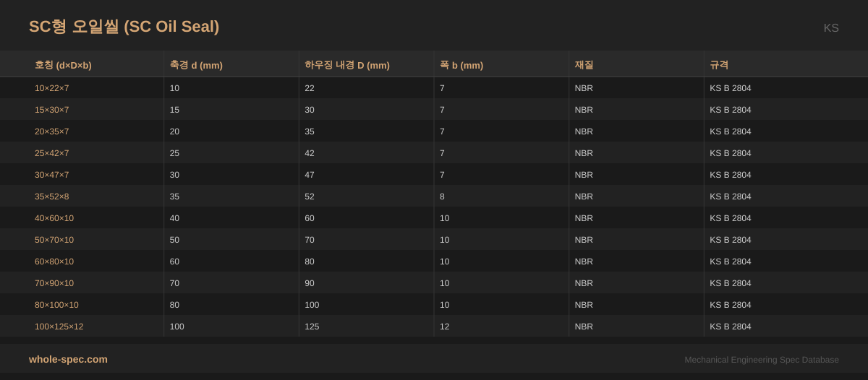This screenshot has width=868, height=380.
Task: Select the 35×52×8 designation
Action: point(52,197)
